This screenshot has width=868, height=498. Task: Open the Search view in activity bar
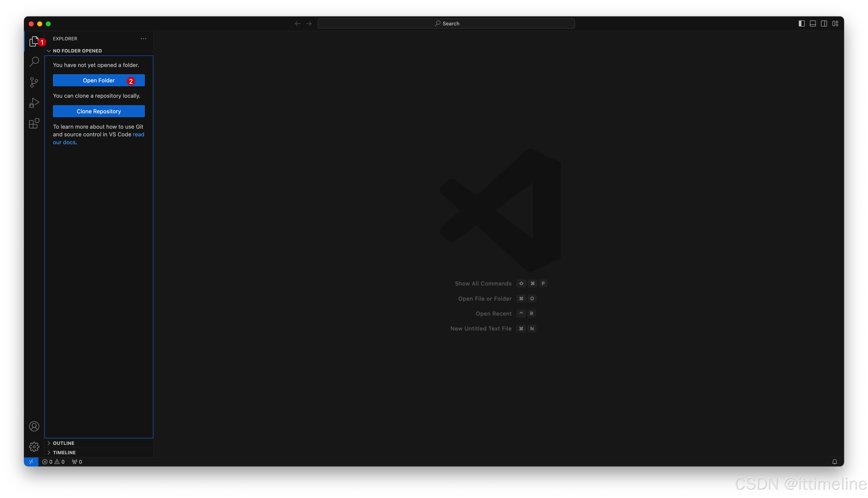34,62
